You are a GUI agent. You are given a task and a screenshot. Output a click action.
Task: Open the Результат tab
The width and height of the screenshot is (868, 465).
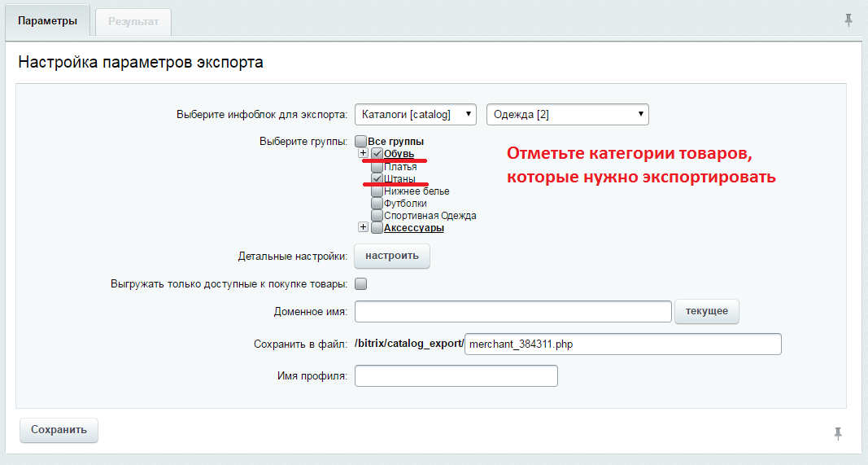click(133, 22)
